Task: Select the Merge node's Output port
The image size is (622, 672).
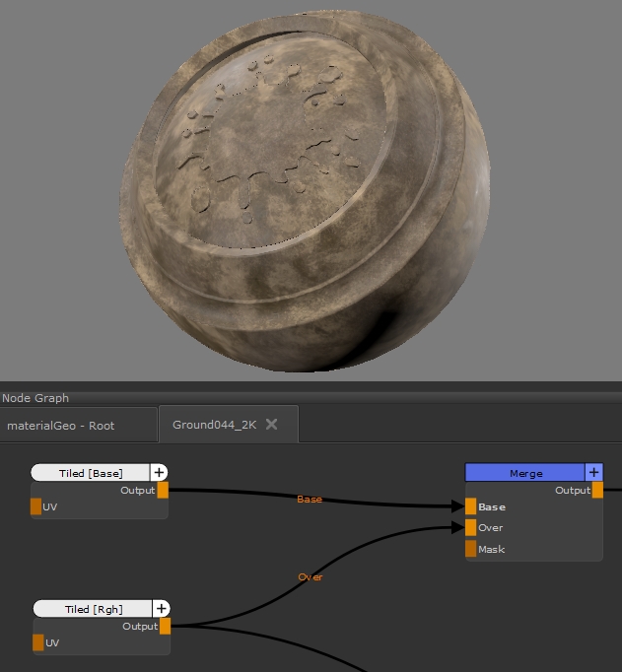Action: (x=596, y=490)
